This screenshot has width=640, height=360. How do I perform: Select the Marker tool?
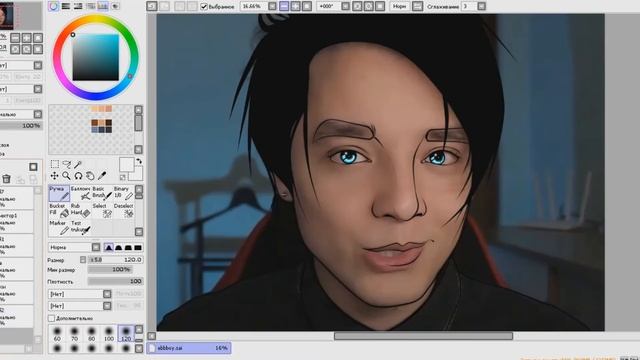(x=59, y=228)
